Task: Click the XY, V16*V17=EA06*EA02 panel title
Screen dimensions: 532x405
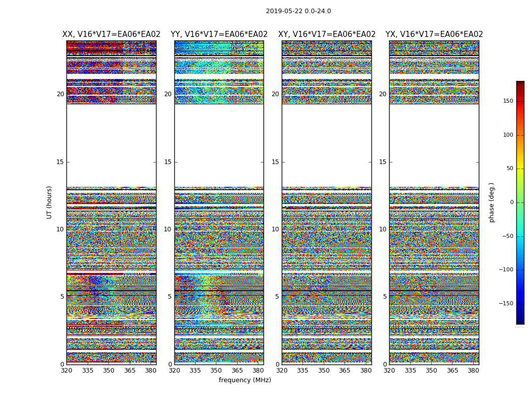Action: click(327, 34)
